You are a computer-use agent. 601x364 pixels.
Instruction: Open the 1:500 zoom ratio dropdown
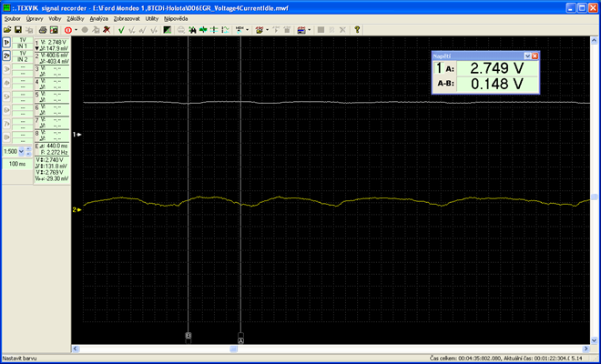[22, 151]
